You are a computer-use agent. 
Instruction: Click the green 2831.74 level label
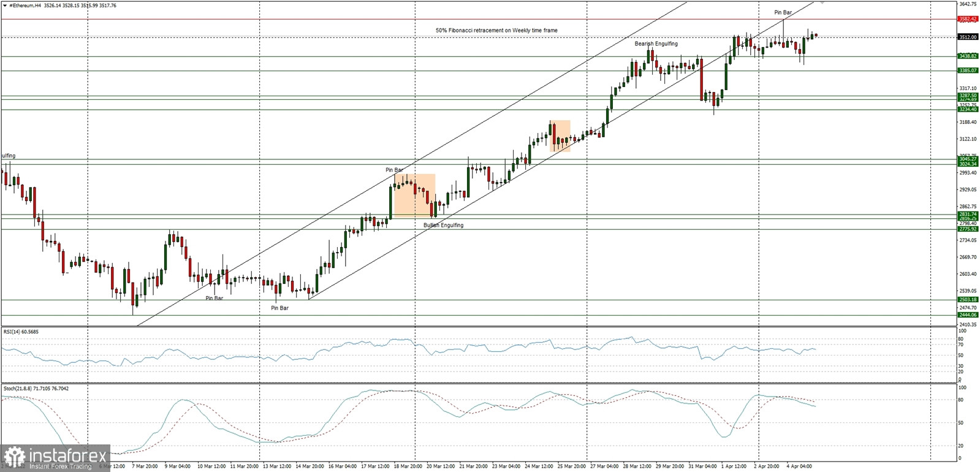[968, 214]
